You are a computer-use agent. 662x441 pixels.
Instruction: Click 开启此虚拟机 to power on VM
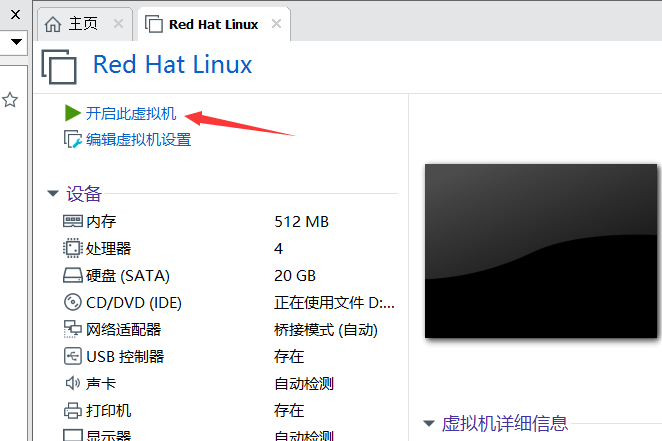click(x=131, y=114)
